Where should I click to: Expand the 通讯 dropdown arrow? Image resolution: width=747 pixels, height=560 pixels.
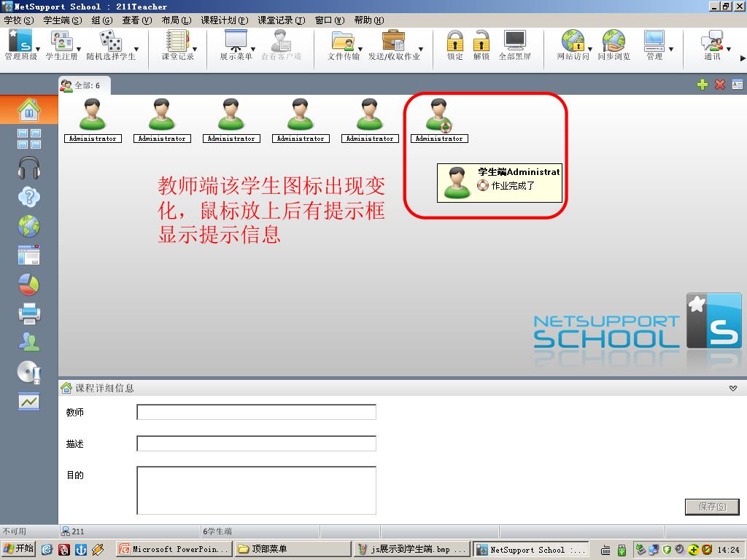coord(729,49)
